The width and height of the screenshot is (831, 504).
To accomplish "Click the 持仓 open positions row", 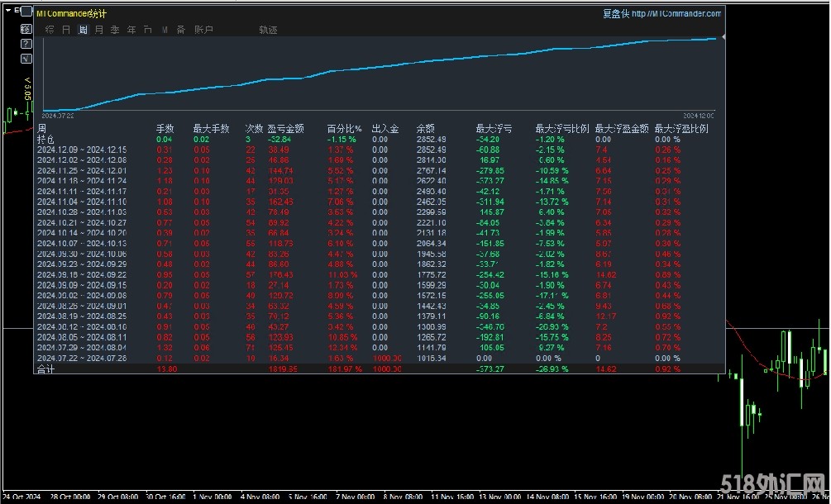I will pos(45,140).
